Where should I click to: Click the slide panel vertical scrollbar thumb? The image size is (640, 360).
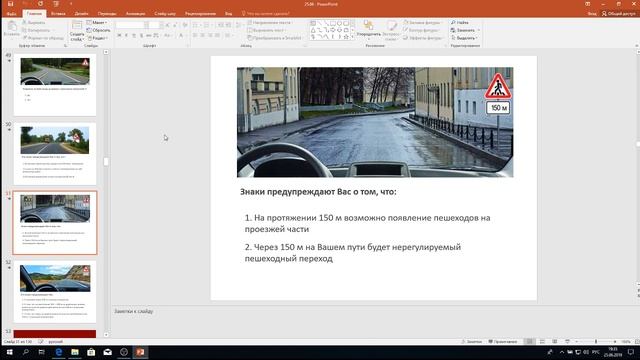point(106,162)
